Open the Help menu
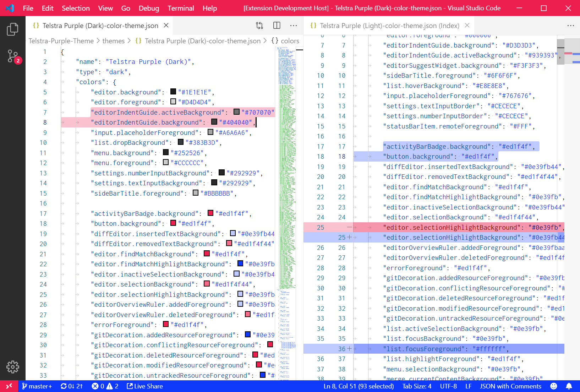This screenshot has width=580, height=392. tap(210, 8)
